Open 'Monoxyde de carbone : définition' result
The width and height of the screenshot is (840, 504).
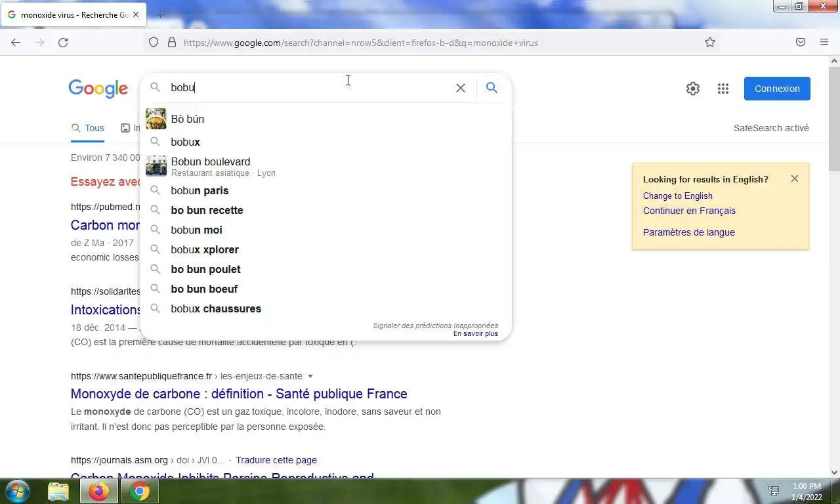click(239, 394)
